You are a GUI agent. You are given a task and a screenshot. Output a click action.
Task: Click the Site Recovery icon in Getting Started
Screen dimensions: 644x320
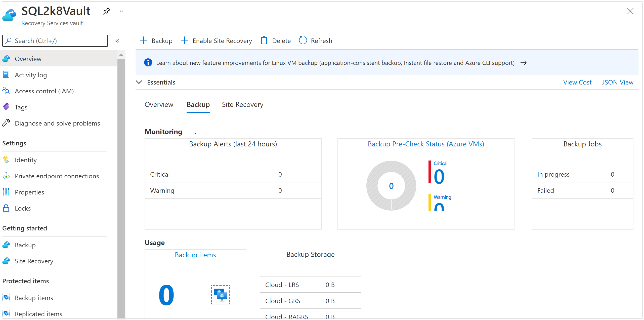pyautogui.click(x=6, y=260)
